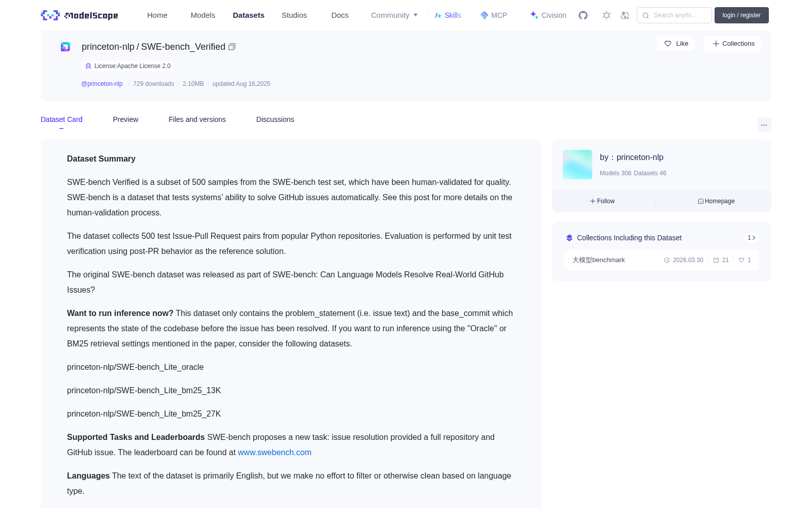Open the three-dot more options menu
Image resolution: width=812 pixels, height=508 pixels.
[764, 124]
